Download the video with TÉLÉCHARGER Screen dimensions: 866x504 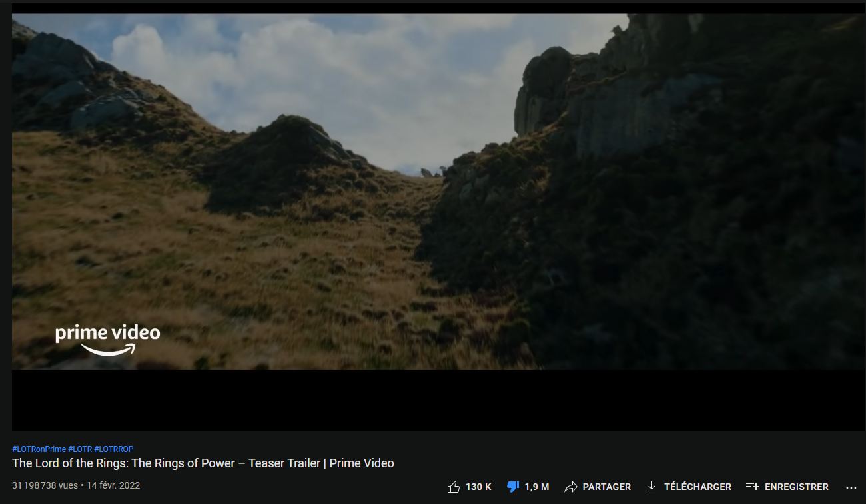coord(689,487)
